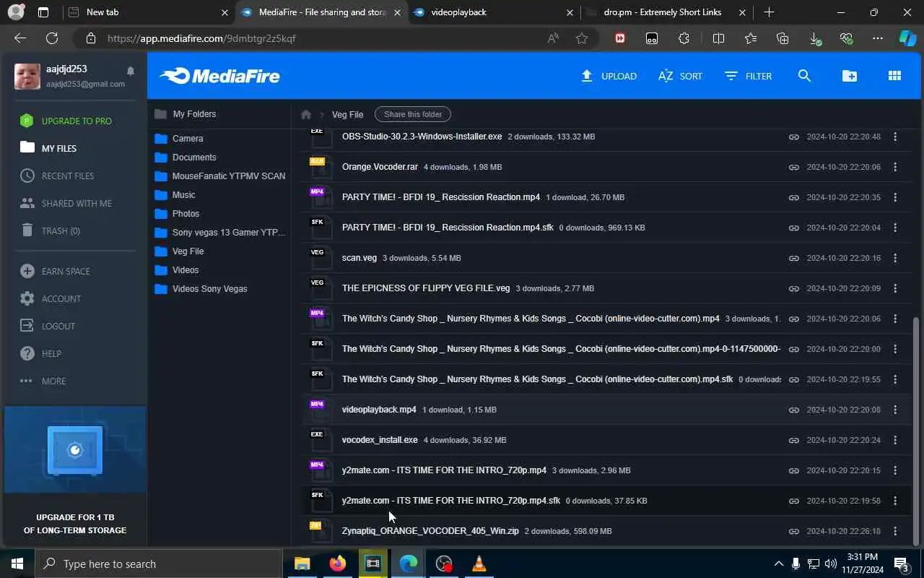Copy link for PARTY TIME mp4 file
Screen dimensions: 924x578
794,197
